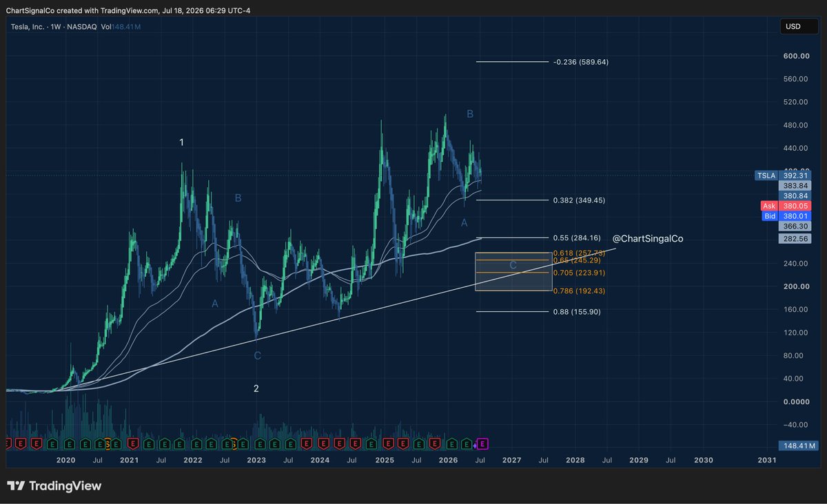Image resolution: width=827 pixels, height=504 pixels.
Task: Click the −40.00 price scale label
Action: click(796, 424)
